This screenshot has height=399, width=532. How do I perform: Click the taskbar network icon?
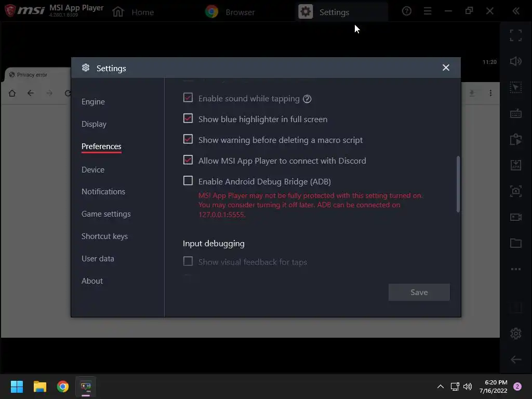point(455,387)
